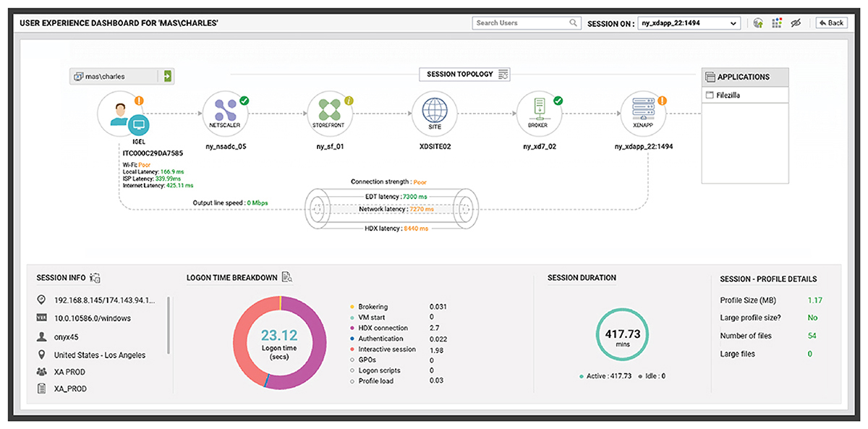The image size is (868, 429).
Task: Select Filezilla in the Applications list
Action: [728, 95]
